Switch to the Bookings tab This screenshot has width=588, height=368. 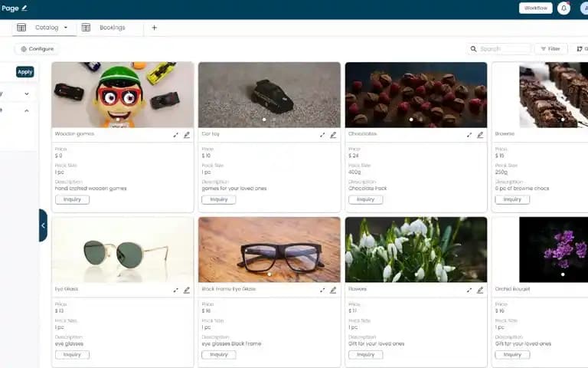[x=112, y=28]
